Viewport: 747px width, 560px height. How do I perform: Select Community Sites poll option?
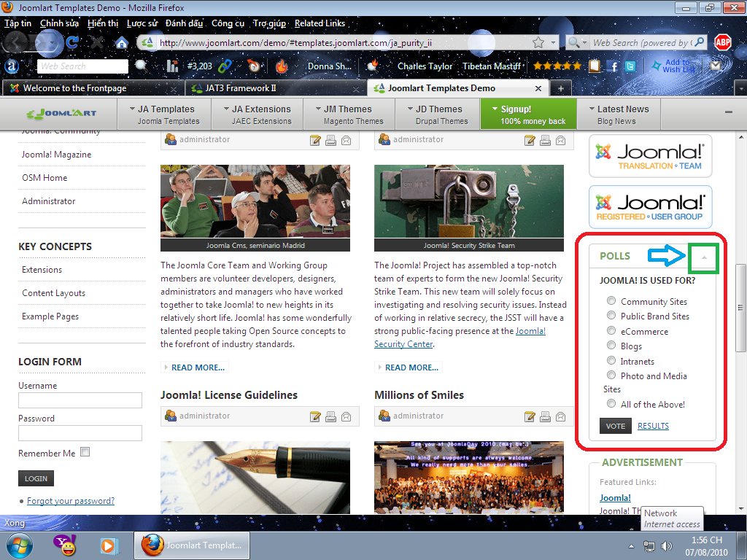click(611, 300)
